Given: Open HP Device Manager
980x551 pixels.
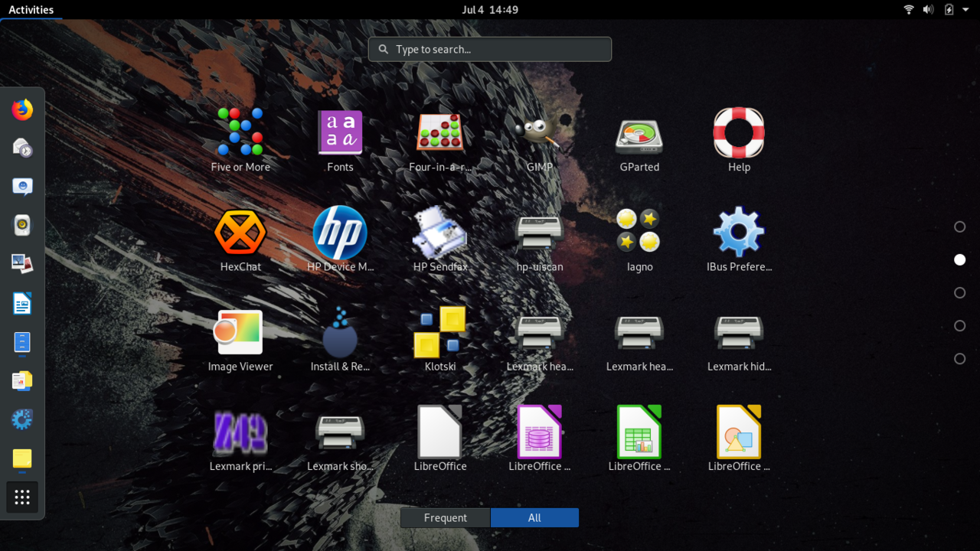Looking at the screenshot, I should coord(340,240).
